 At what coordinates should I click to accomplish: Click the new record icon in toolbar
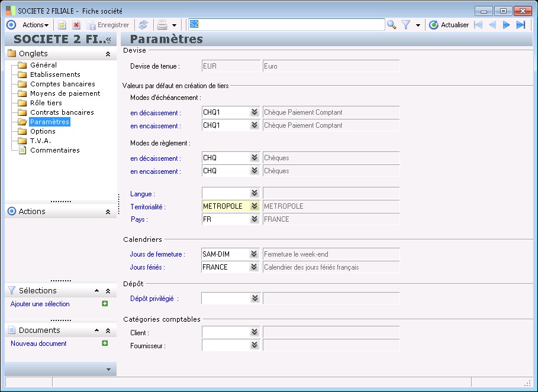(62, 25)
